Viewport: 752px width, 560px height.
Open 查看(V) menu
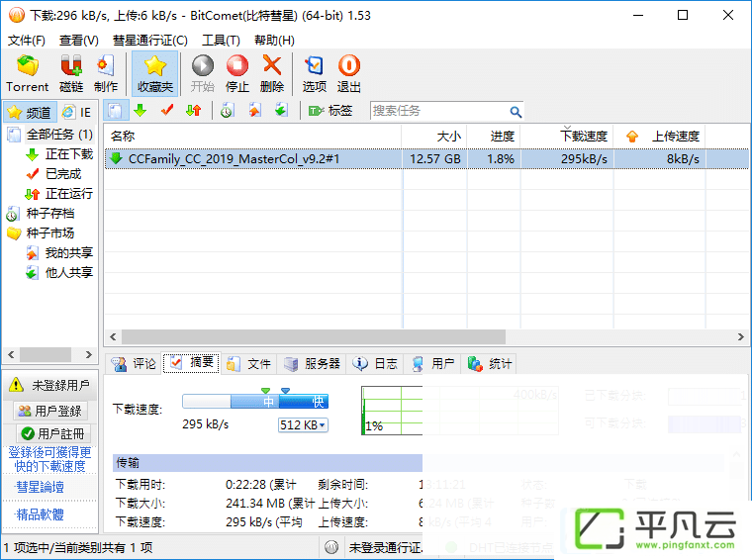(x=78, y=41)
